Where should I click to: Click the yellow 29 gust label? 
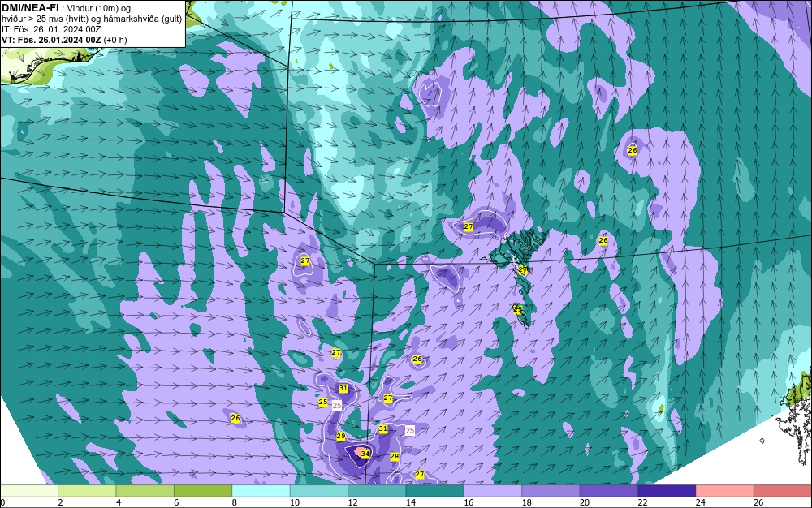[x=341, y=436]
